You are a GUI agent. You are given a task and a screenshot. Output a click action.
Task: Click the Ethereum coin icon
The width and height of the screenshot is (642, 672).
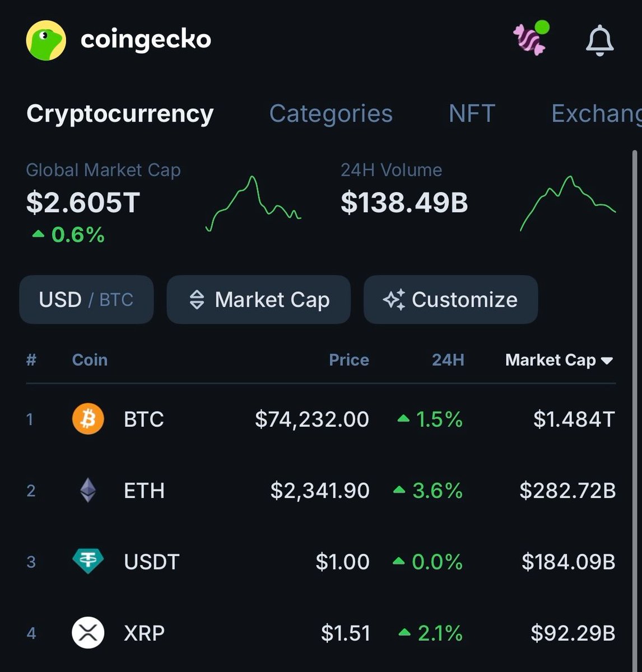coord(88,491)
